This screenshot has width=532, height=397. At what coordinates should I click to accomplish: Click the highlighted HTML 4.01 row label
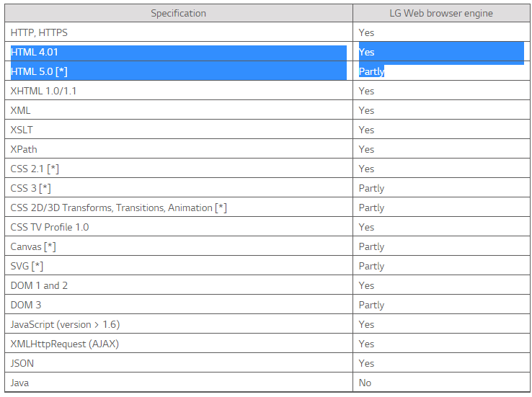35,52
